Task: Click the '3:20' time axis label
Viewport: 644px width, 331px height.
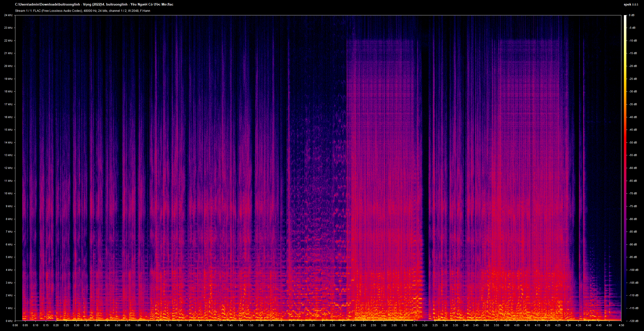Action: [425, 325]
